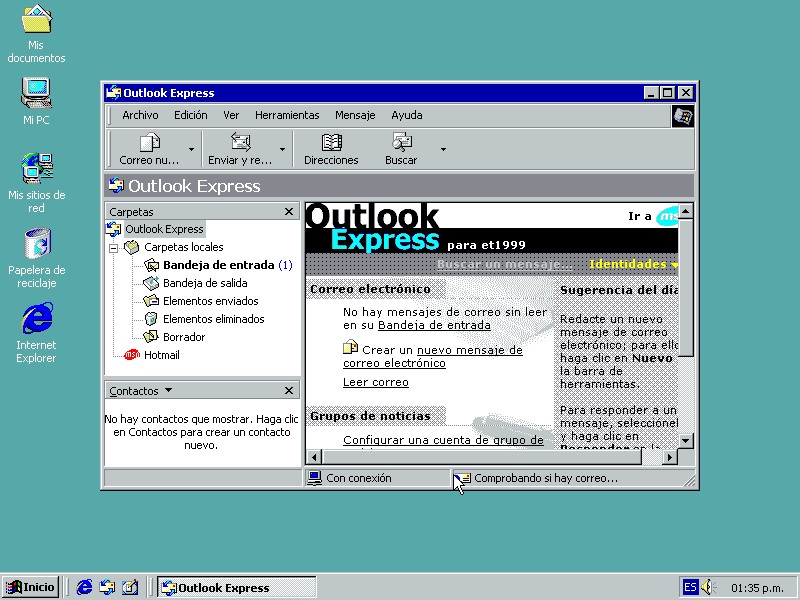Open Identidades dropdown in the banner
800x600 pixels.
click(x=634, y=264)
